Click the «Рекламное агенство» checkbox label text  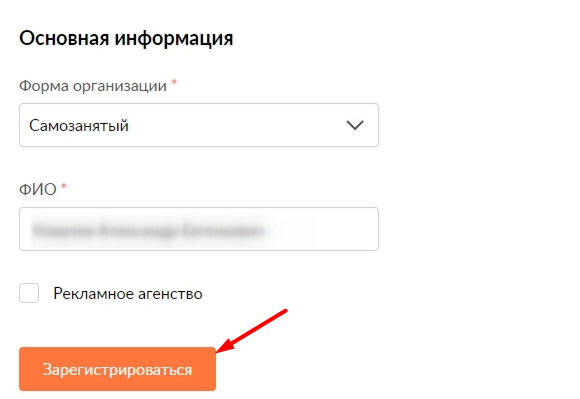(128, 294)
